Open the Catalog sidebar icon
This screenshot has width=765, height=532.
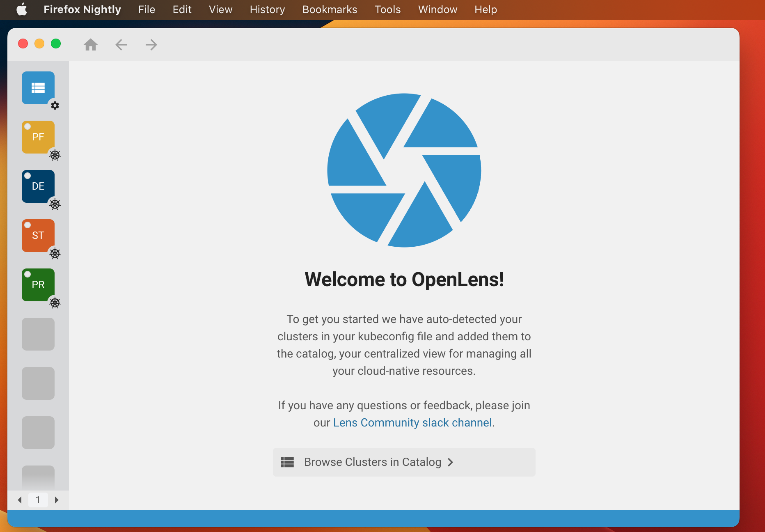click(x=38, y=88)
